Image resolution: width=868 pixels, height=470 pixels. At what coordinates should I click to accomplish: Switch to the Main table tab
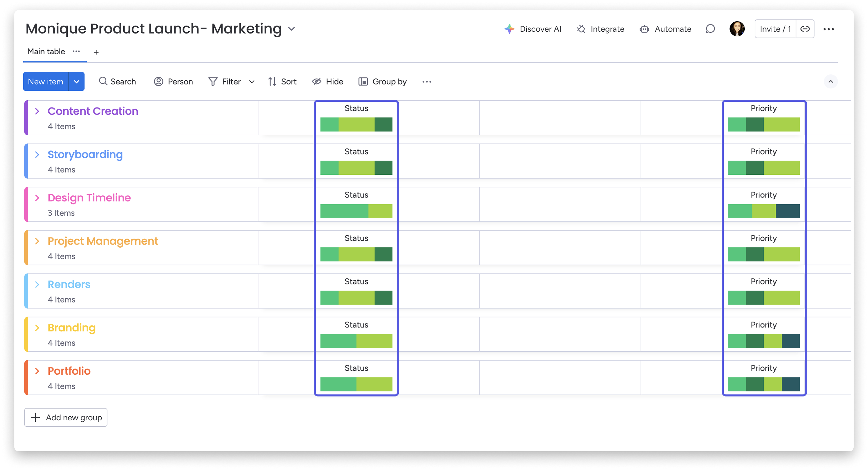[x=46, y=51]
